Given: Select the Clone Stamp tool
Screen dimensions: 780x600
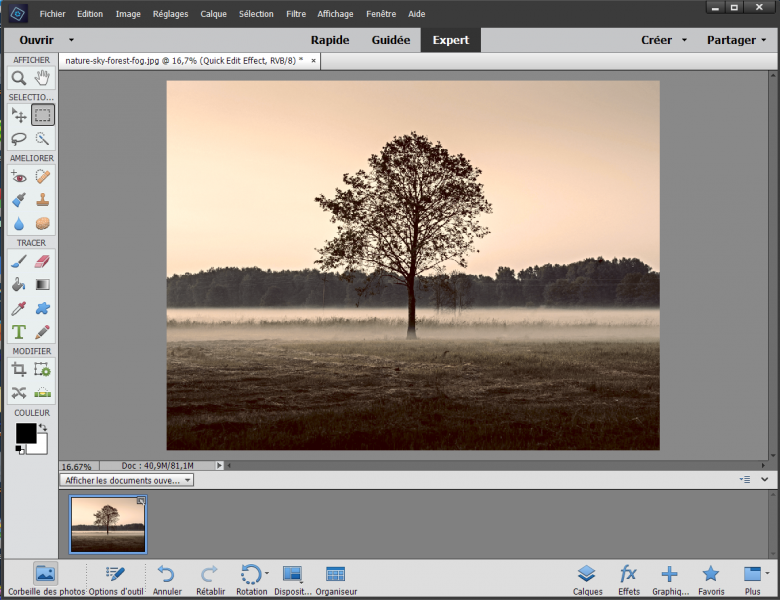Looking at the screenshot, I should click(43, 200).
